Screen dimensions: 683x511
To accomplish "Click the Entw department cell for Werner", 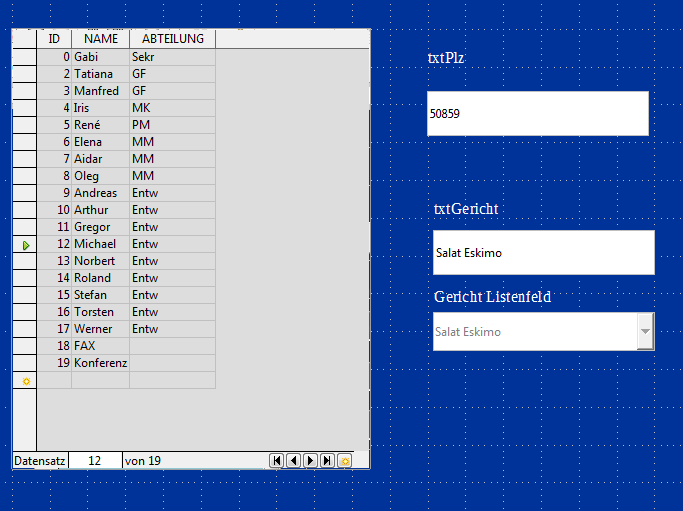I will 172,329.
